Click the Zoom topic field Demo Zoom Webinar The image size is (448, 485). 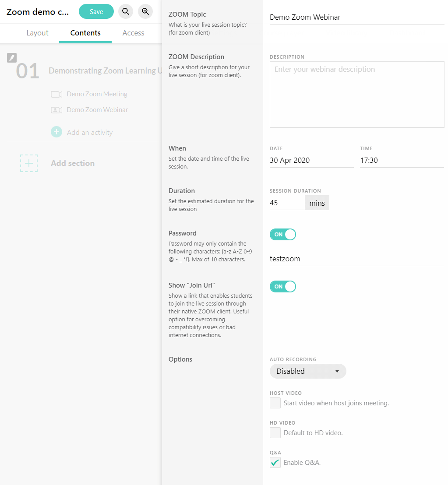click(x=357, y=17)
